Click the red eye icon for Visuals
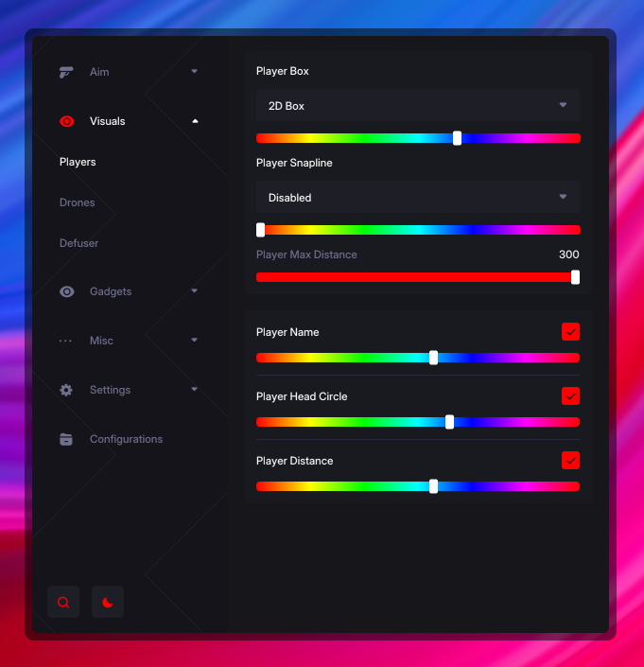This screenshot has width=644, height=667. (67, 121)
